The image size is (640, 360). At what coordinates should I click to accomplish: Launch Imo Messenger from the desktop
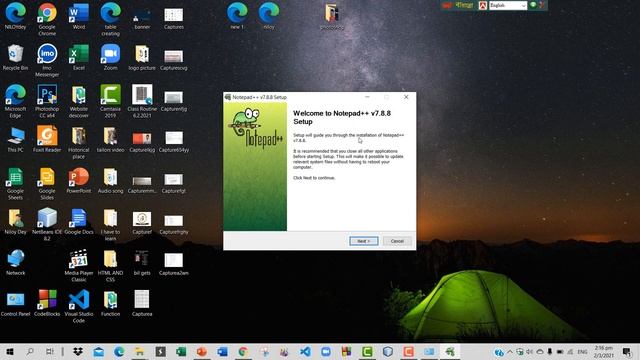(x=47, y=60)
